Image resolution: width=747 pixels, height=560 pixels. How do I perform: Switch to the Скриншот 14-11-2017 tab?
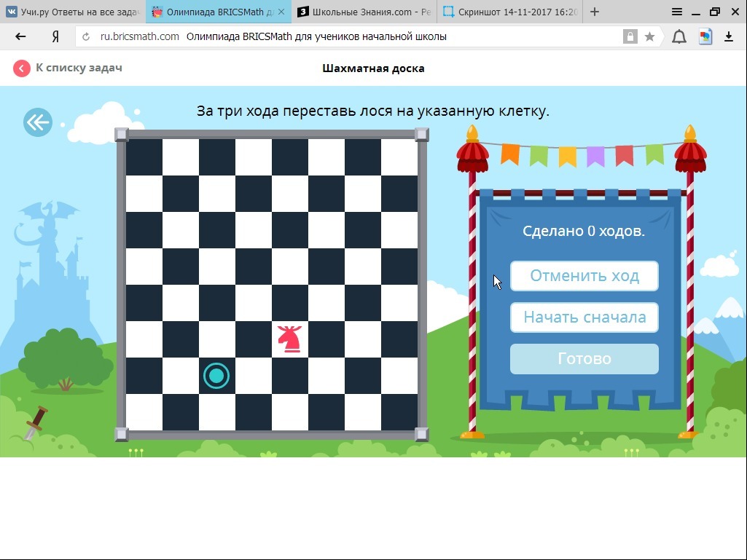[509, 12]
